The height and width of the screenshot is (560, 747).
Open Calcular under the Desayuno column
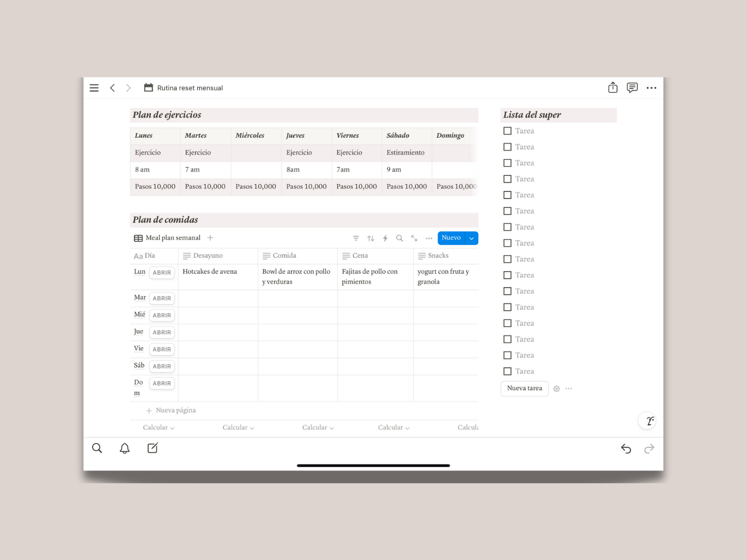(x=238, y=427)
